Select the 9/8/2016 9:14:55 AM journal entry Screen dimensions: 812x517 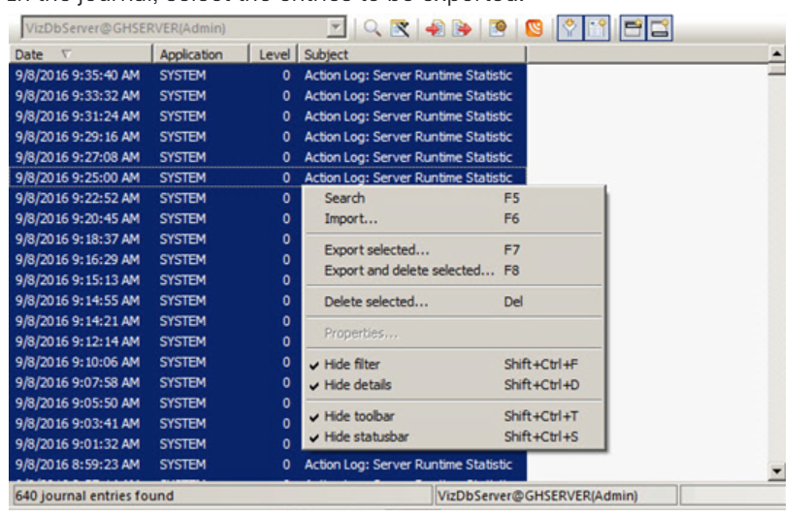click(155, 301)
